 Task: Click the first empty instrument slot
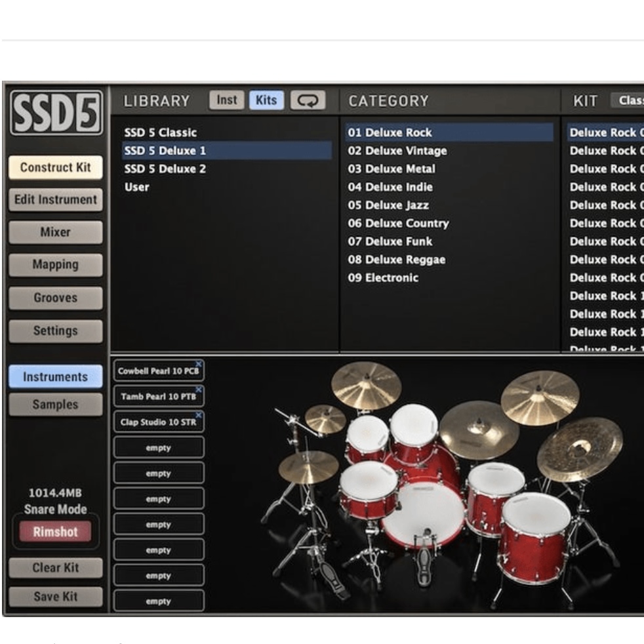(159, 448)
